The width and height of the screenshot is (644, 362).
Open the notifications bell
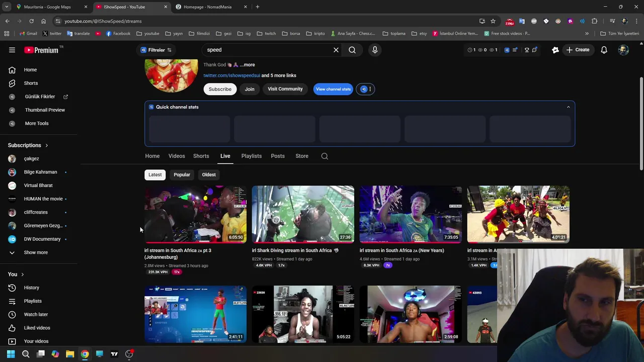point(604,50)
